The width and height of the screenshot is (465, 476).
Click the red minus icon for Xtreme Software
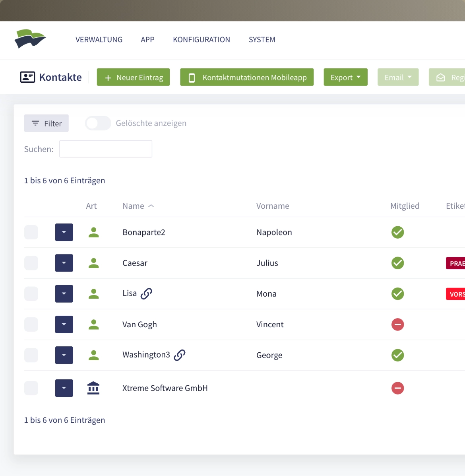(x=397, y=388)
